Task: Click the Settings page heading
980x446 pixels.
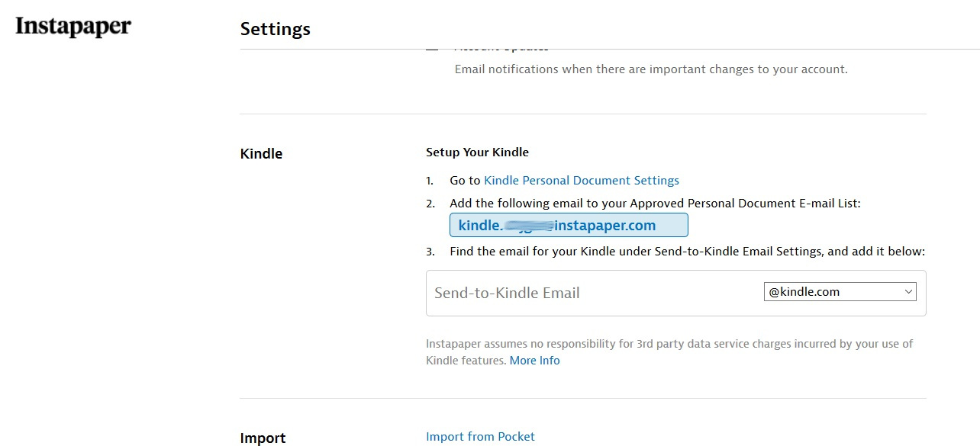Action: 276,29
